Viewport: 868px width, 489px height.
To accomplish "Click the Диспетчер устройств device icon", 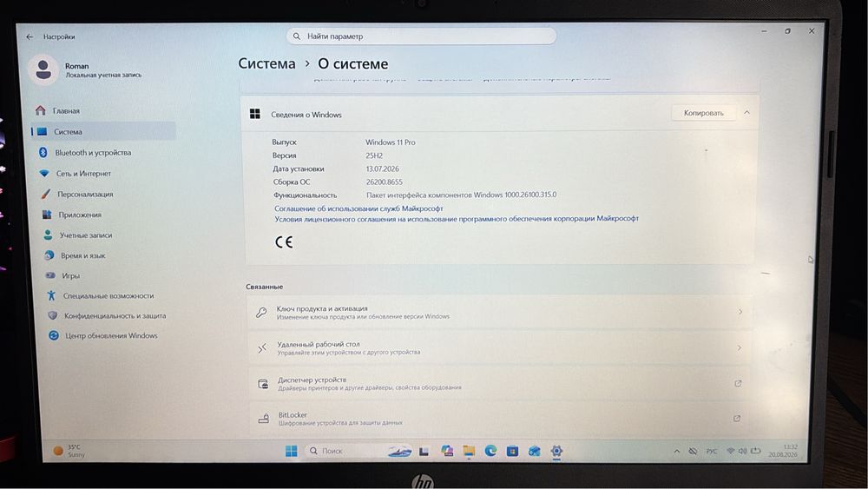I will click(263, 383).
